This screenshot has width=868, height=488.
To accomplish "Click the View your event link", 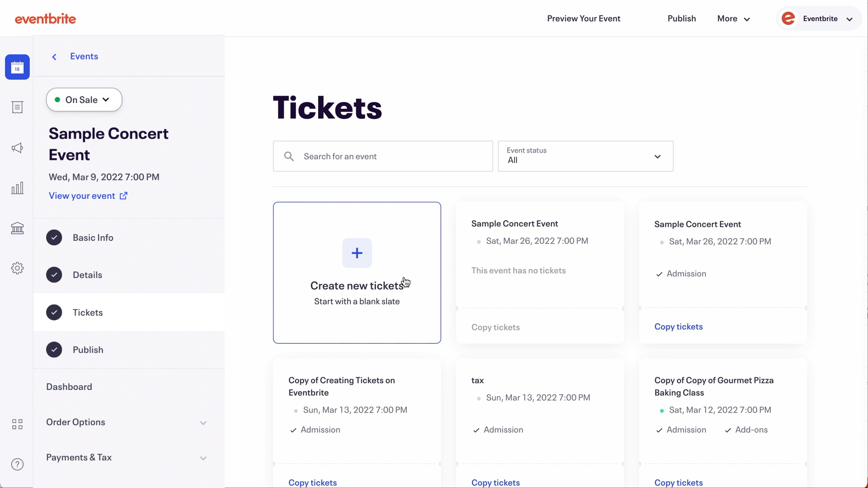I will [x=88, y=196].
